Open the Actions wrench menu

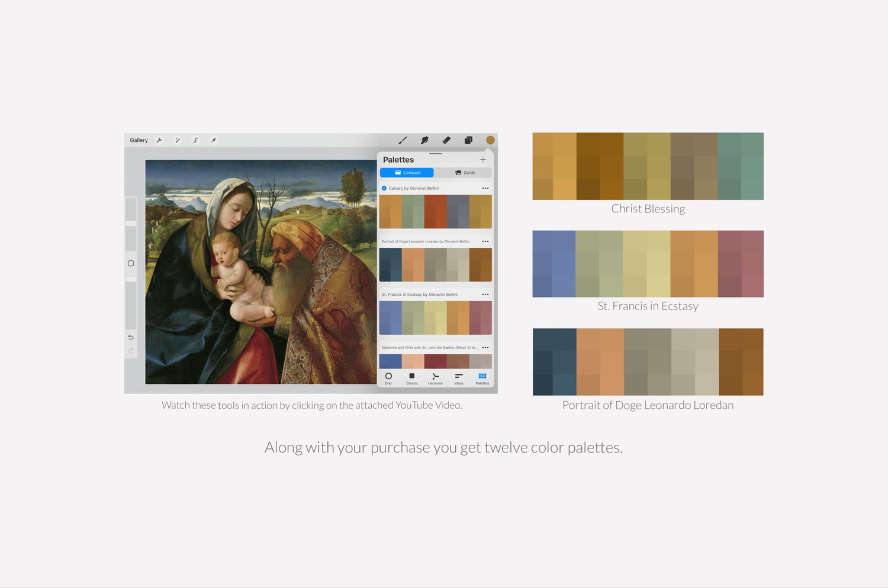[x=159, y=140]
